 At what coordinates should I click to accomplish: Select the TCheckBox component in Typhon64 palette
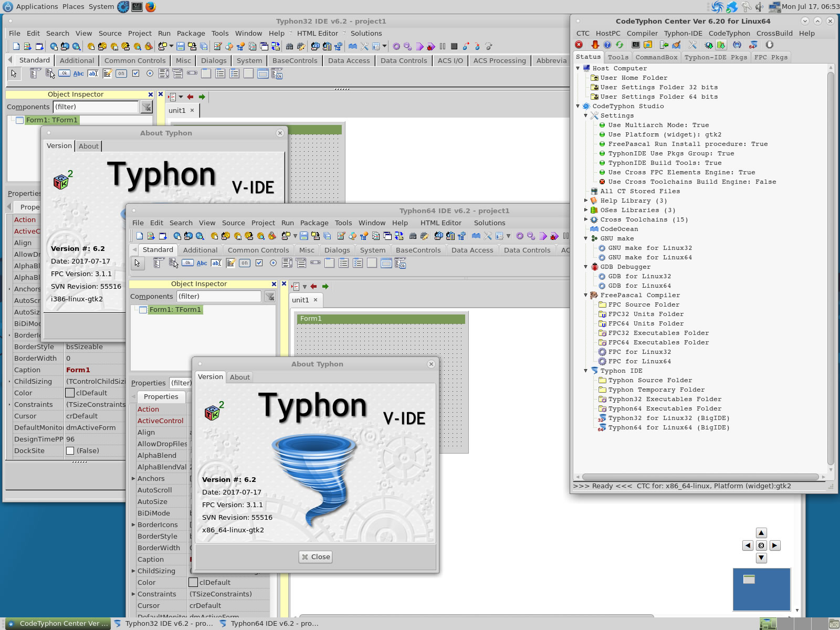pos(259,263)
